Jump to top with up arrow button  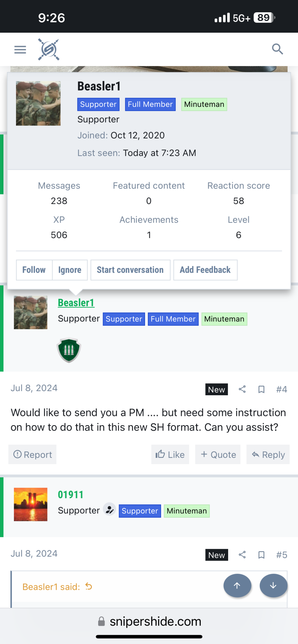pos(237,585)
